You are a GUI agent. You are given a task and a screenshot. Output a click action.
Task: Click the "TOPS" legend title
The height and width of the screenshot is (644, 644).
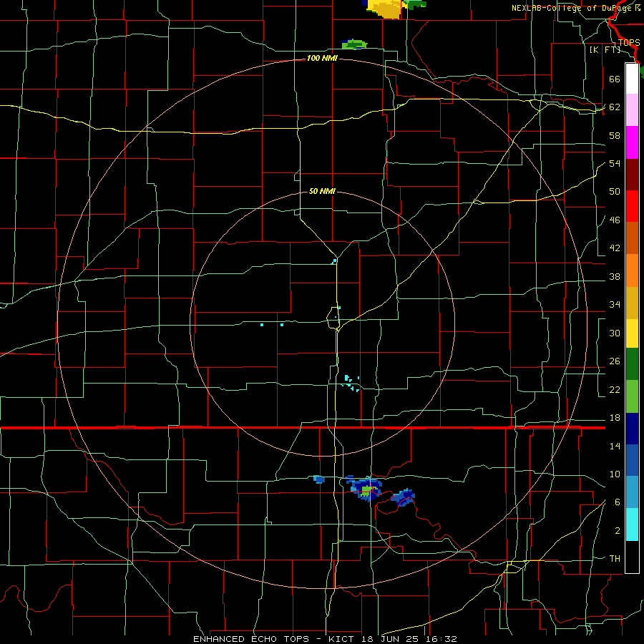pyautogui.click(x=629, y=43)
